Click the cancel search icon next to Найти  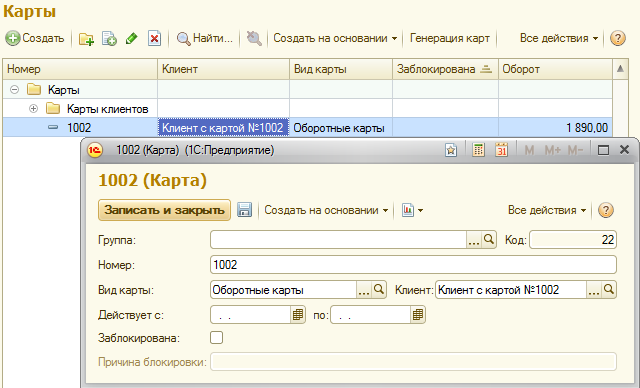click(254, 38)
